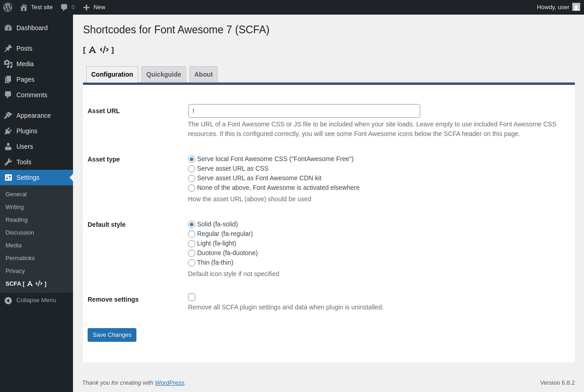Click the Tools wrench icon
584x392 pixels.
(x=8, y=162)
